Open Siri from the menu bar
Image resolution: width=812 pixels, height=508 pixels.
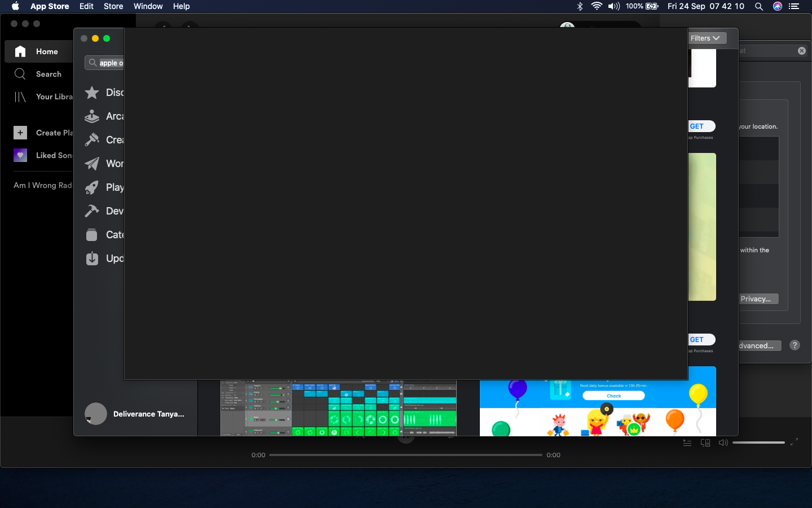[x=778, y=6]
